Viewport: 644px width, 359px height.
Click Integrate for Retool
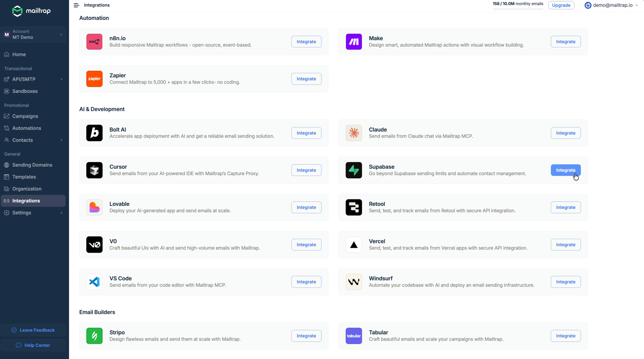[x=566, y=207]
